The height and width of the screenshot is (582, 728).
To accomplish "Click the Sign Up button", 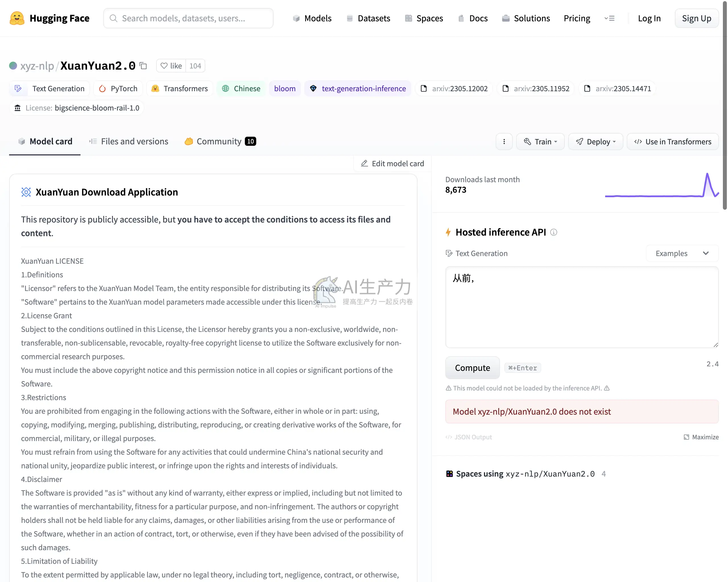I will coord(696,18).
